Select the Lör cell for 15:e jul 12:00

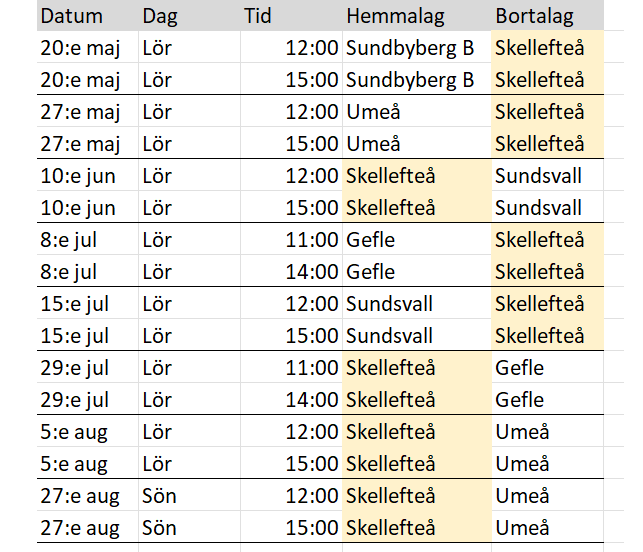coord(158,304)
